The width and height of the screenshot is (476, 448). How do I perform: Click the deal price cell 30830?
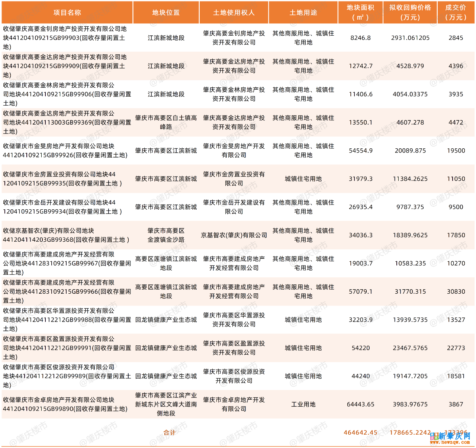tap(456, 291)
